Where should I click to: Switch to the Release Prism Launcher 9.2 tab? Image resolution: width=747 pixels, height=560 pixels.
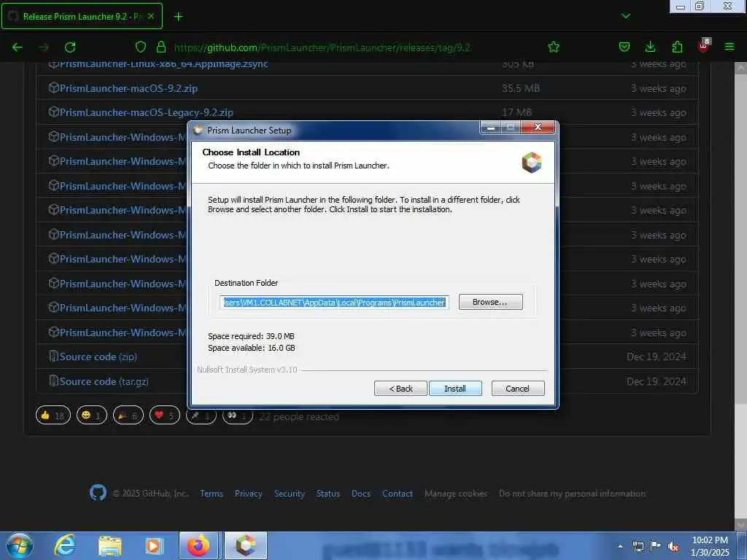[82, 16]
